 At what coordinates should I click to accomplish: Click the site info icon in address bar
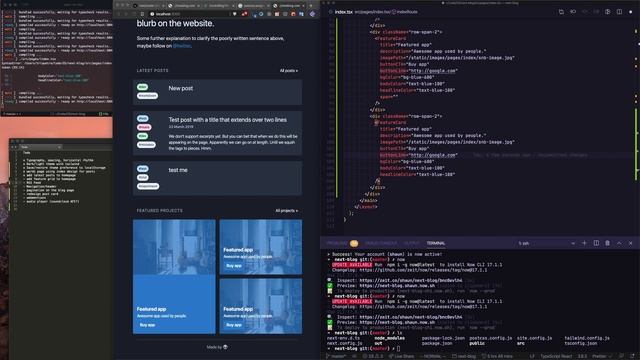(152, 14)
